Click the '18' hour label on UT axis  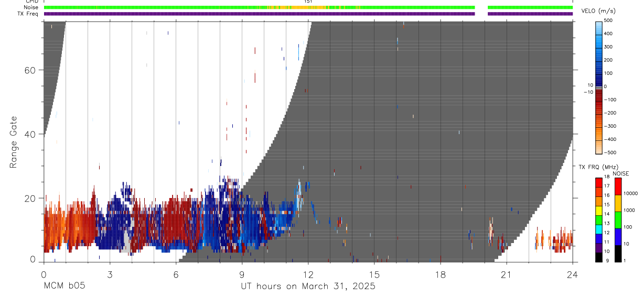(441, 274)
